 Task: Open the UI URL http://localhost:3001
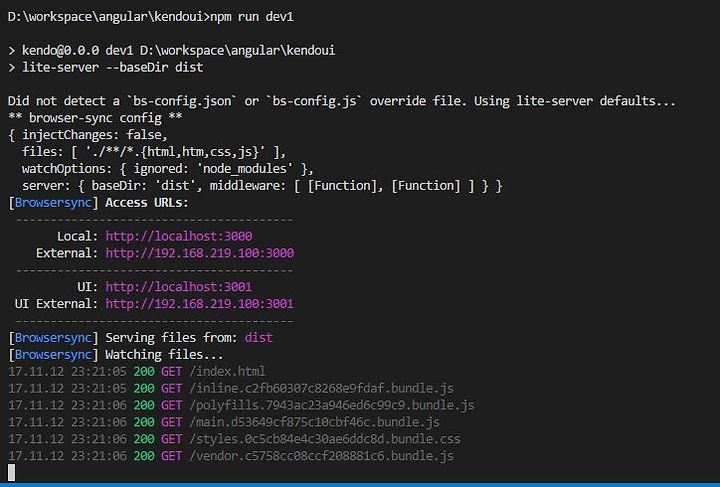[179, 287]
